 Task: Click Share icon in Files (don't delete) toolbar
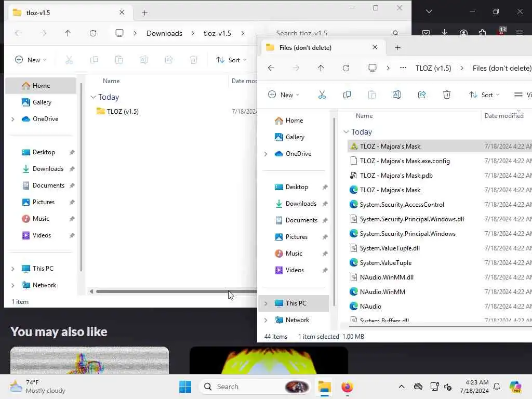click(x=422, y=95)
